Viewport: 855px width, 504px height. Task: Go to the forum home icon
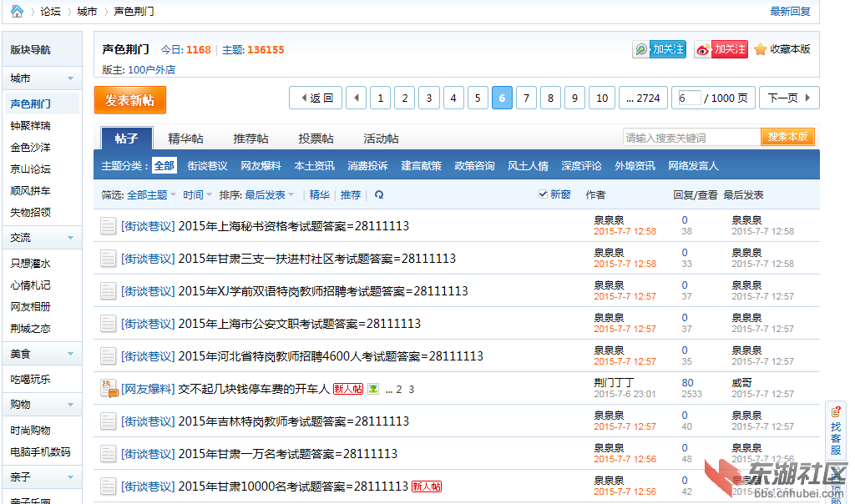[x=17, y=11]
